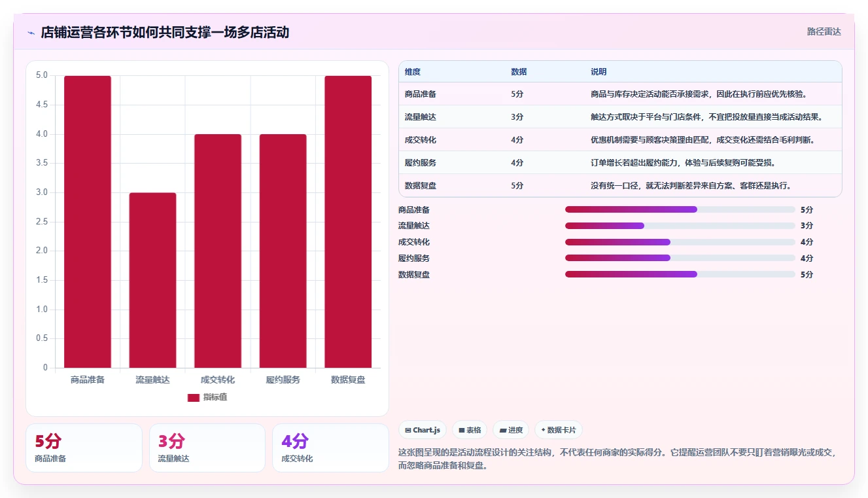Screen dimensions: 868x498
Task: Click the 5.0 y-axis tick label
Action: point(41,75)
